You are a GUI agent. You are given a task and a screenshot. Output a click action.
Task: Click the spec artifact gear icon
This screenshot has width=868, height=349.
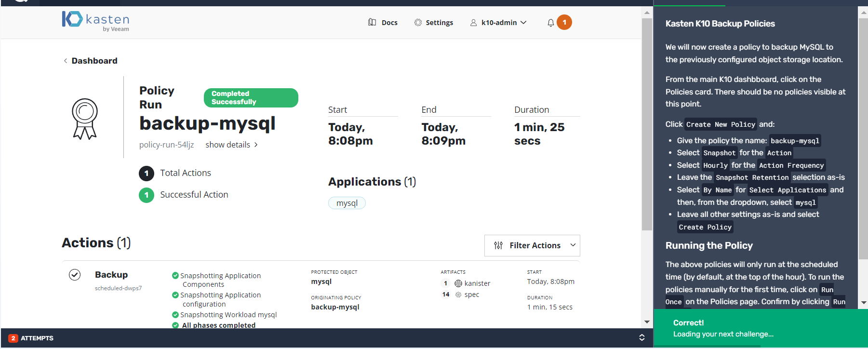point(458,295)
